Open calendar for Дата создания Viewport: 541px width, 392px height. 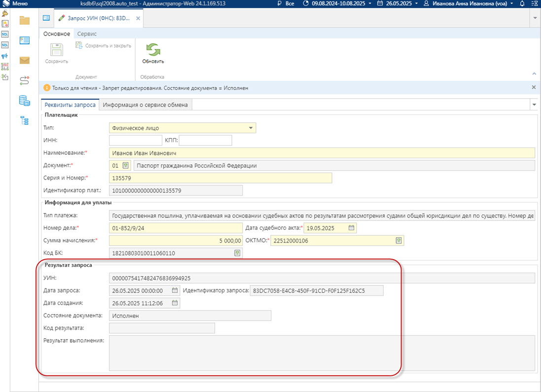tap(175, 303)
